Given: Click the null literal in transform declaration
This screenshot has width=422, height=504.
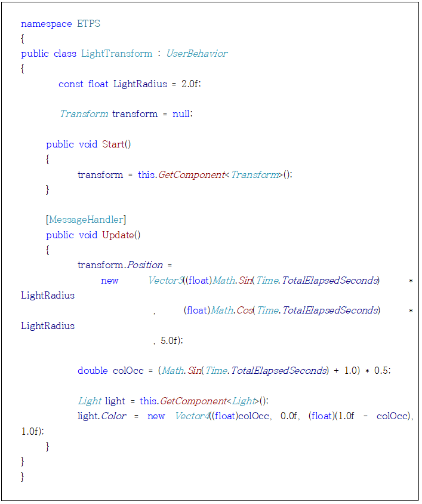Looking at the screenshot, I should [181, 114].
